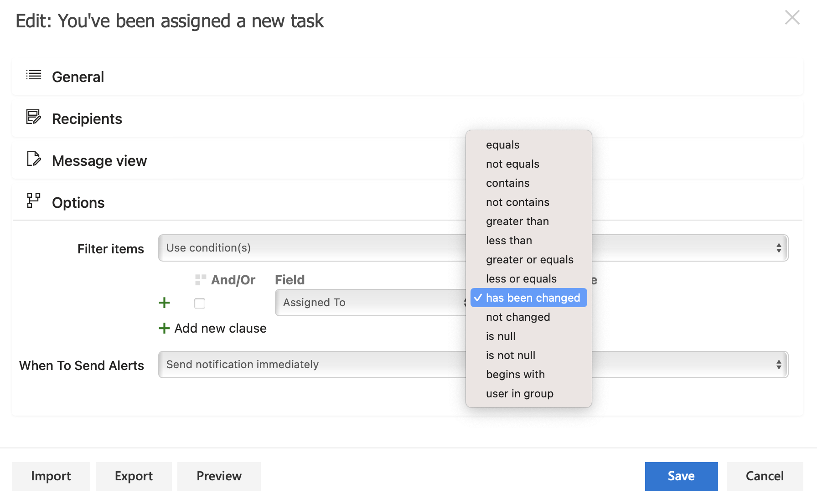
Task: Click the Message view document icon
Action: (33, 159)
